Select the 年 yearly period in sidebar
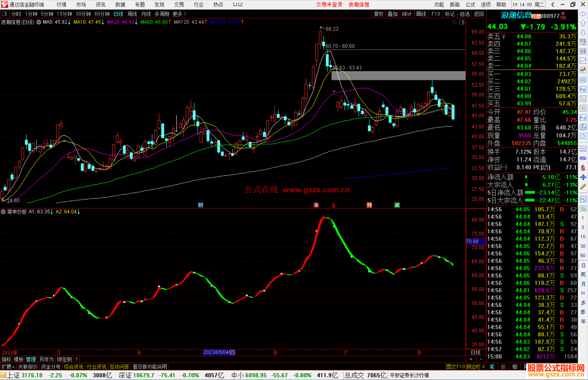The height and width of the screenshot is (380, 588). pos(583,321)
